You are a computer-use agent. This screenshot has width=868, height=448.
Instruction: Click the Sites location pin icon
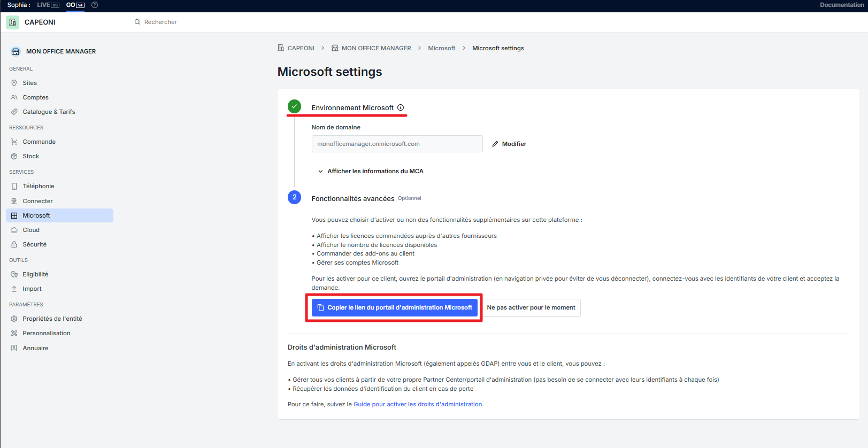pyautogui.click(x=14, y=83)
